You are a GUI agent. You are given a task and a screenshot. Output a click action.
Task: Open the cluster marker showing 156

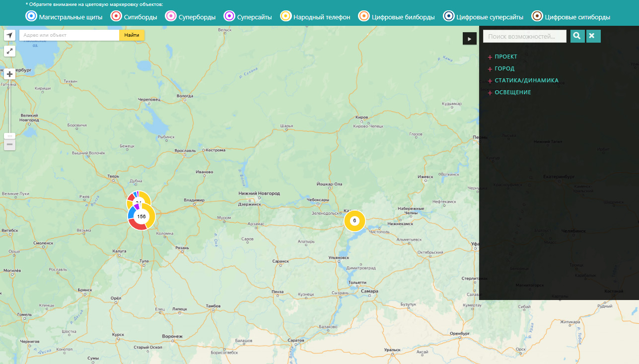(142, 217)
